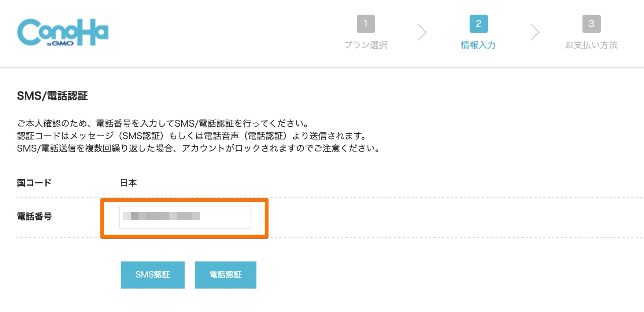Switch to the お支払い方法 step
Viewport: 644px width, 312px height.
(x=591, y=45)
